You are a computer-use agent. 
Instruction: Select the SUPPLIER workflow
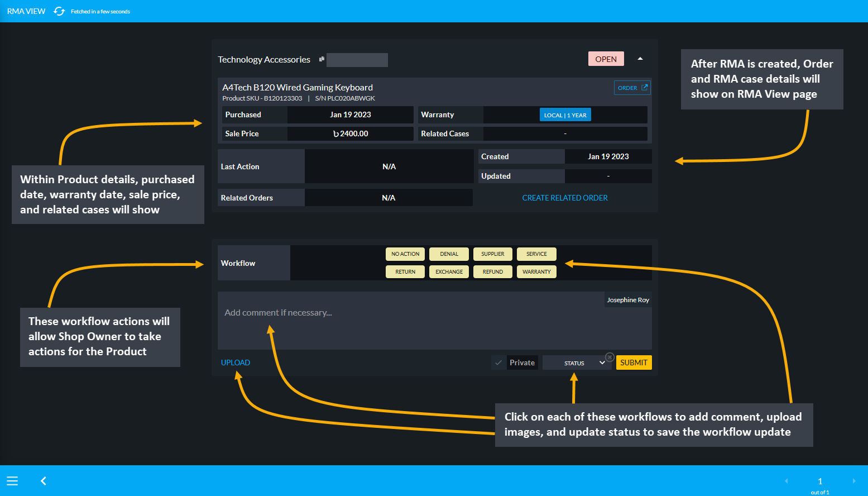click(x=493, y=254)
